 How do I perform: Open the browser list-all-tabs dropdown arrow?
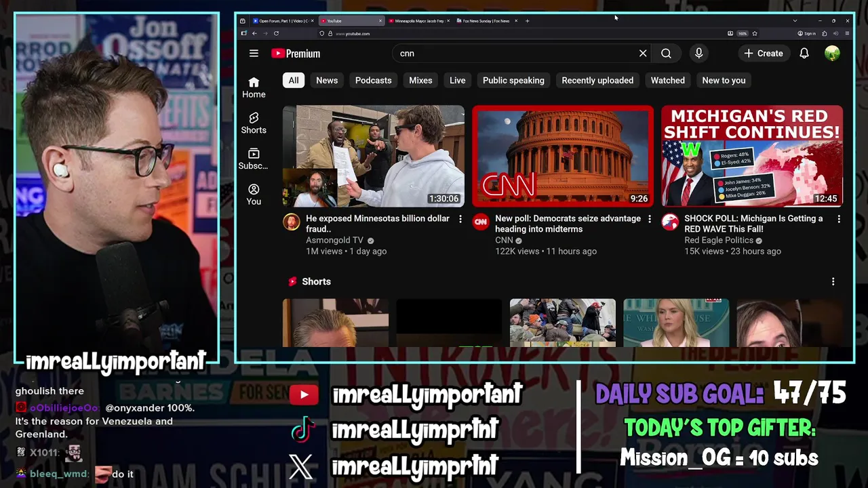click(x=795, y=21)
